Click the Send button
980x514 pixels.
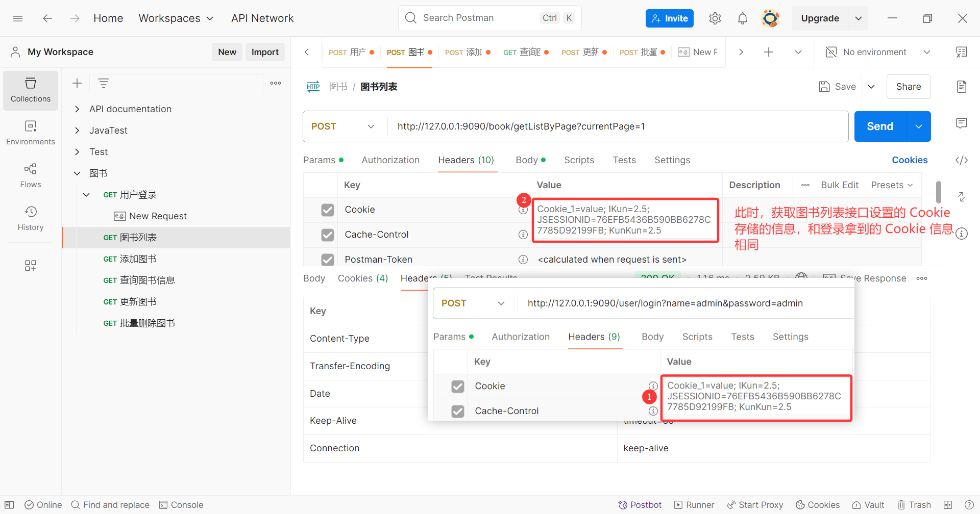pos(880,126)
